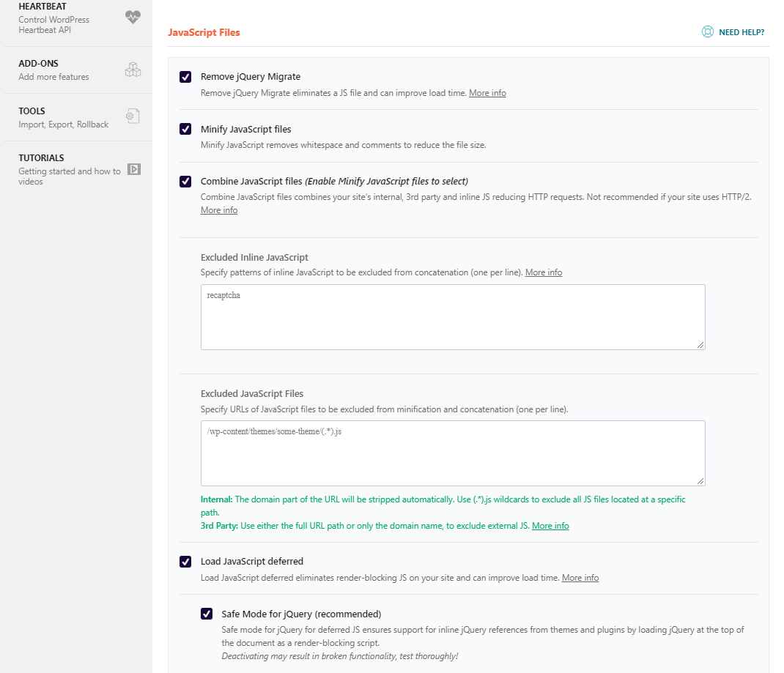Open More info under Combine JavaScript files
Screen dimensions: 784x673
[x=219, y=210]
